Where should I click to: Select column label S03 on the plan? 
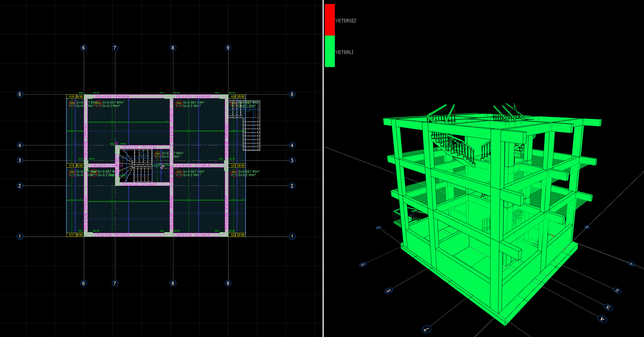click(217, 231)
